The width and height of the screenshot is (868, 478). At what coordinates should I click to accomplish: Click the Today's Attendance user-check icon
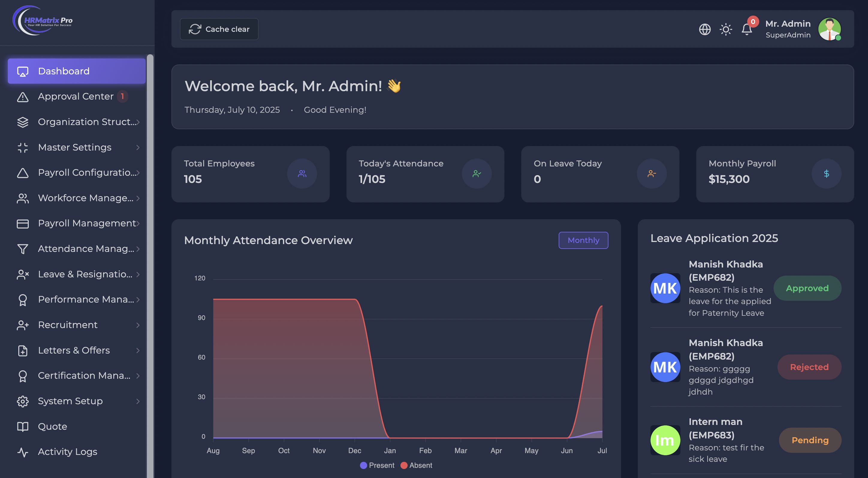pyautogui.click(x=477, y=174)
